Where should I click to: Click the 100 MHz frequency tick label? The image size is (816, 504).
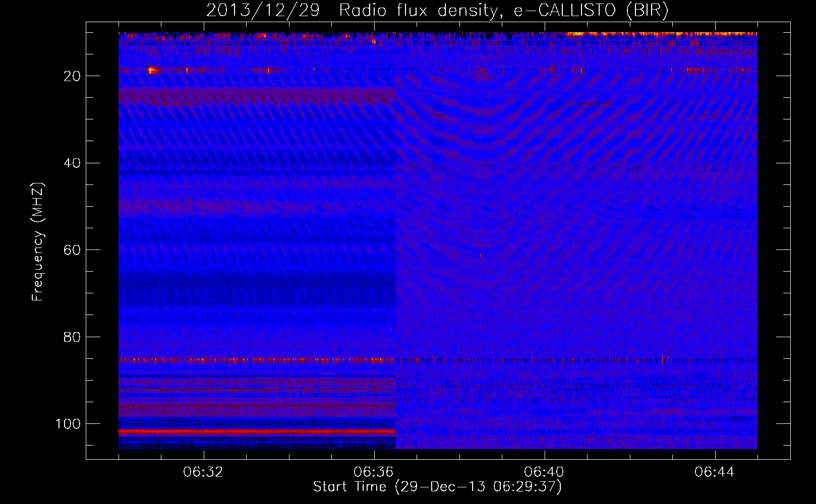[68, 424]
